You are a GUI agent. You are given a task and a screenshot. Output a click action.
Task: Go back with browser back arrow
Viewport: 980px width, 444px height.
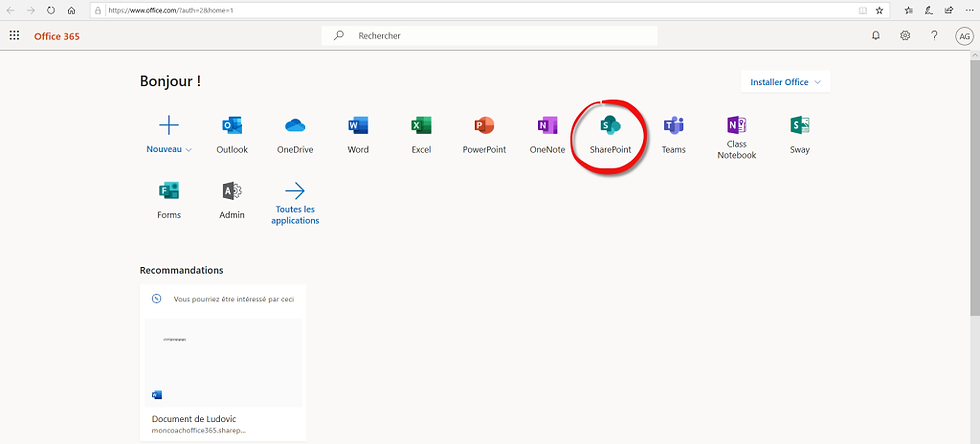point(11,11)
